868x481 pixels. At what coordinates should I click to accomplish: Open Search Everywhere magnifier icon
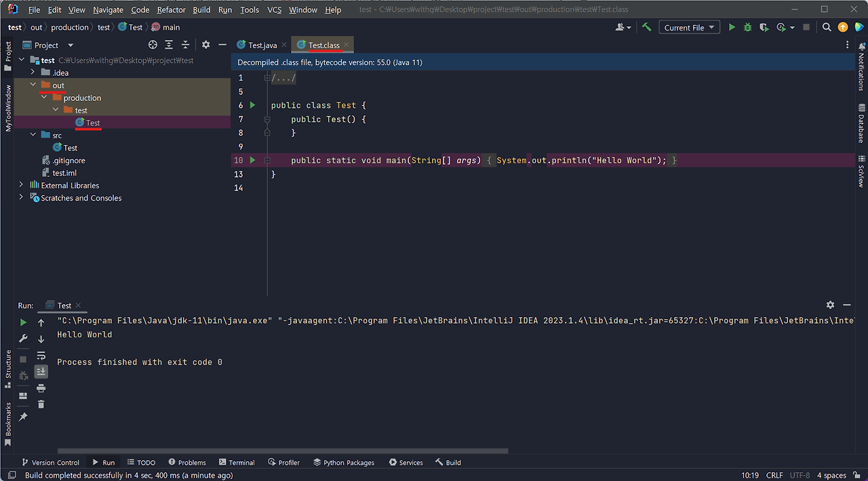tap(827, 27)
